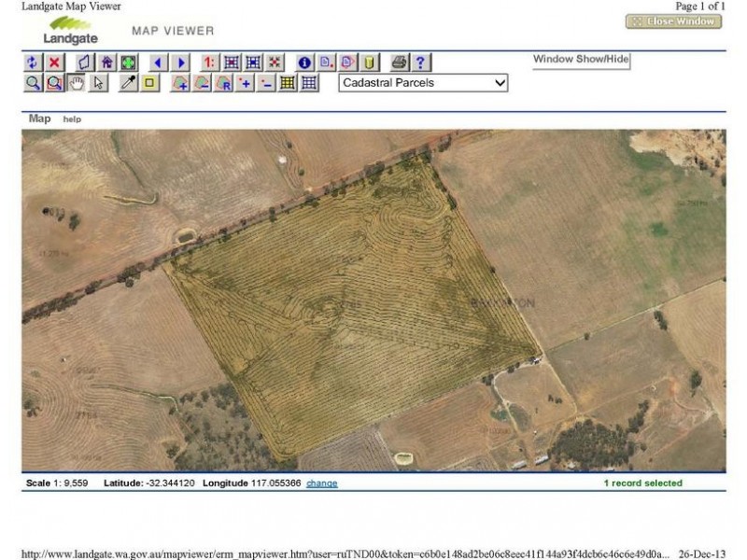Select the pan hand tool

pos(78,83)
